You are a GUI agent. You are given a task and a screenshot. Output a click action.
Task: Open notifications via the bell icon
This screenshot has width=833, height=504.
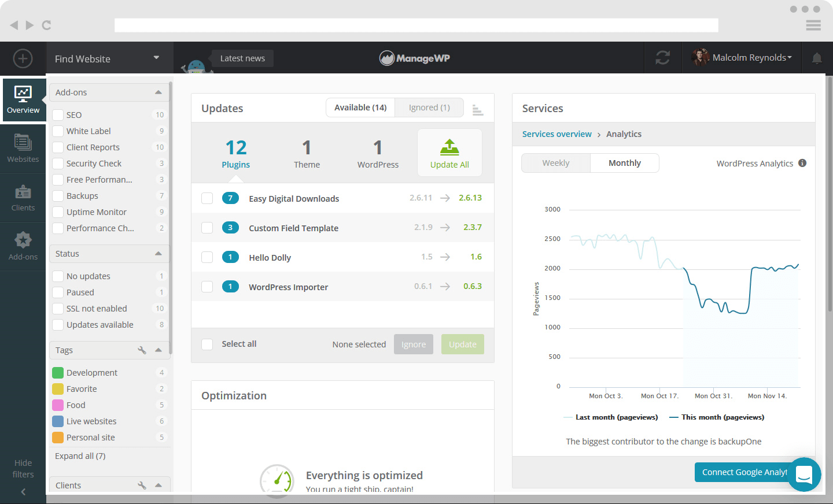click(x=817, y=58)
